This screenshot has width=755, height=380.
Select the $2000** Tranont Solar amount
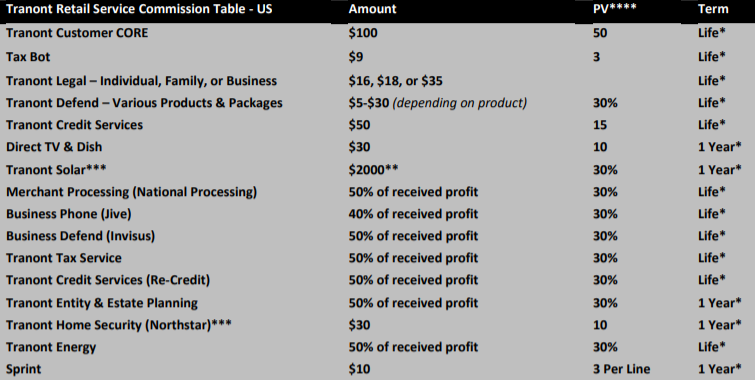(374, 170)
